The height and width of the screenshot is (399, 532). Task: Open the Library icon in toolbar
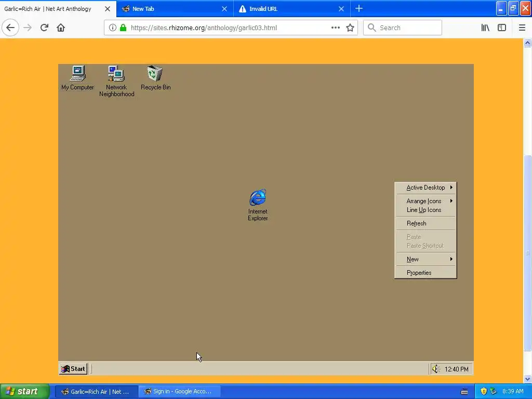point(486,28)
